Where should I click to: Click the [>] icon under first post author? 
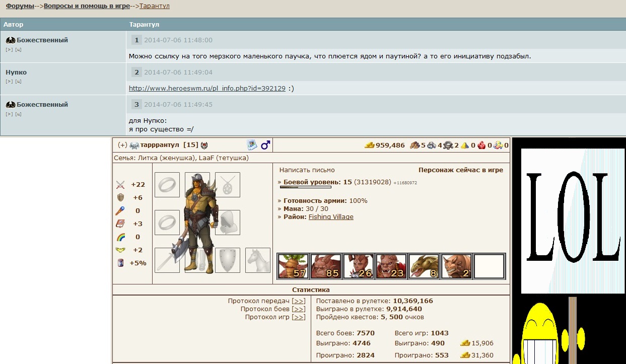(9, 49)
